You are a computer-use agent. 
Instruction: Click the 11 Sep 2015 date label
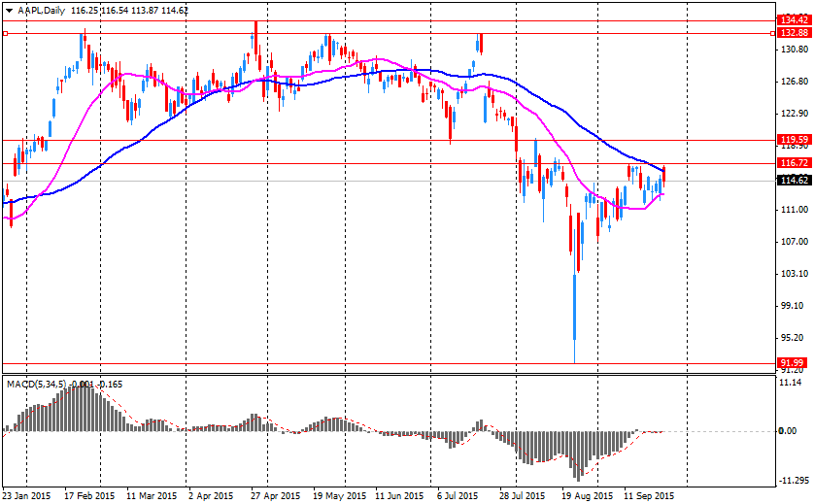point(649,495)
